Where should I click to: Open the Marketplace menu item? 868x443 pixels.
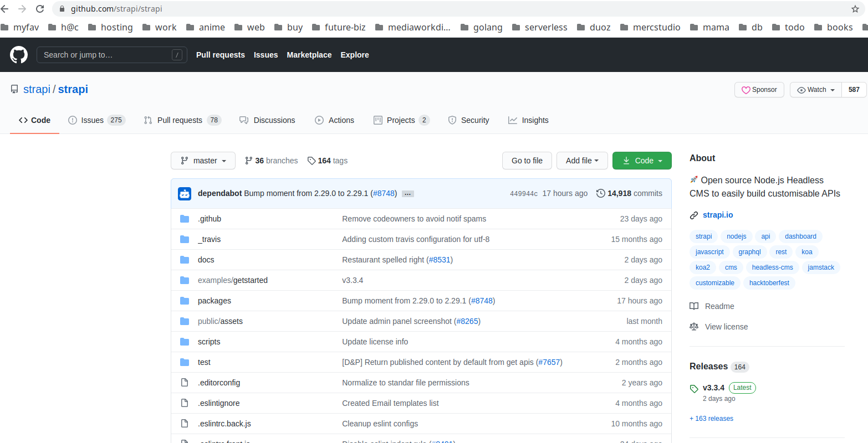pyautogui.click(x=309, y=55)
